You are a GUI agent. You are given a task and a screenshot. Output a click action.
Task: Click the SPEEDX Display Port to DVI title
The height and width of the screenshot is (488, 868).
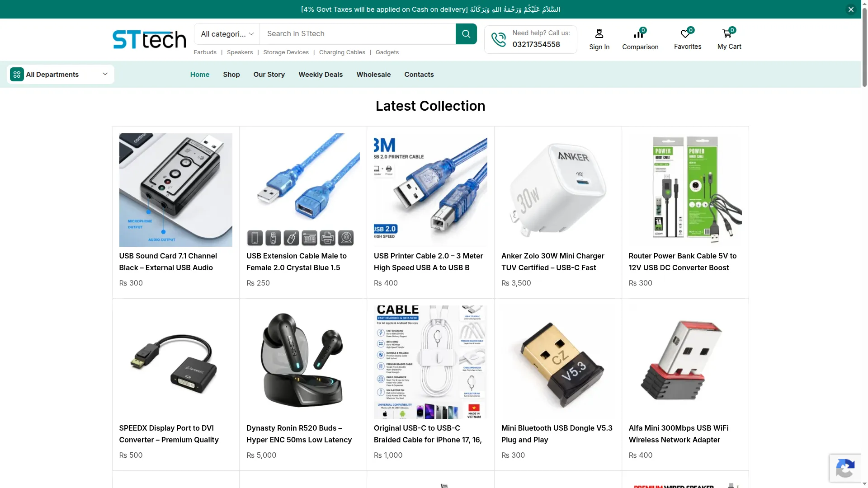(169, 434)
